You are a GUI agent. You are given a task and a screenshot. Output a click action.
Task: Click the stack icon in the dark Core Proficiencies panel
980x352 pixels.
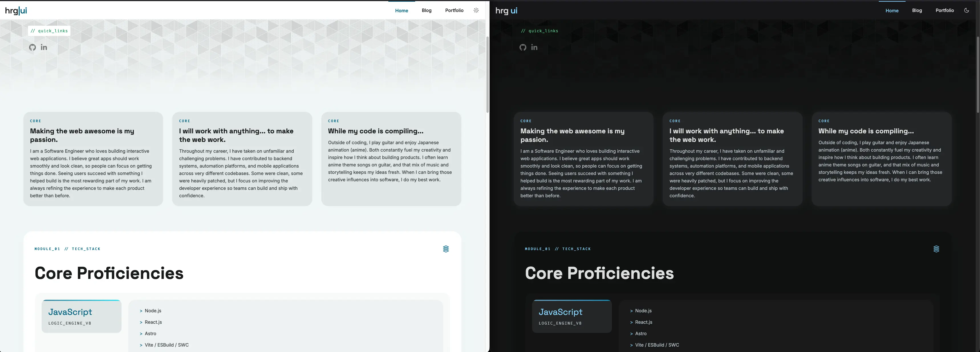[x=936, y=249]
